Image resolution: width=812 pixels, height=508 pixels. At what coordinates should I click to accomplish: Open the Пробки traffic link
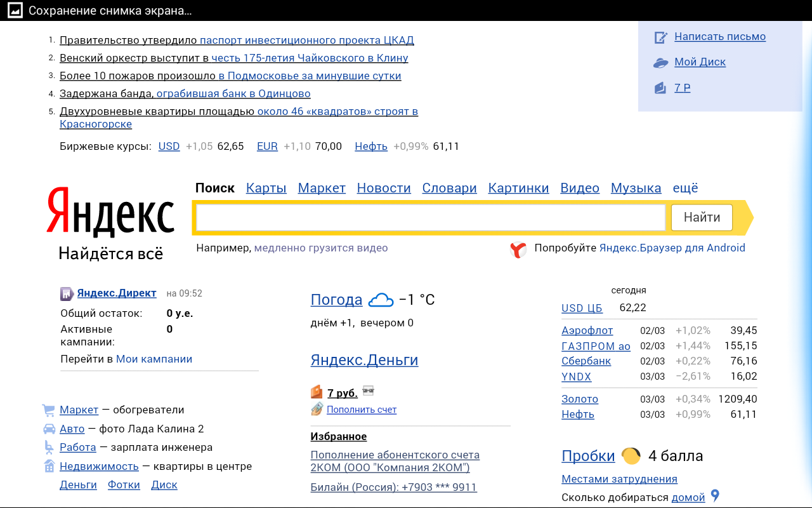pos(589,456)
